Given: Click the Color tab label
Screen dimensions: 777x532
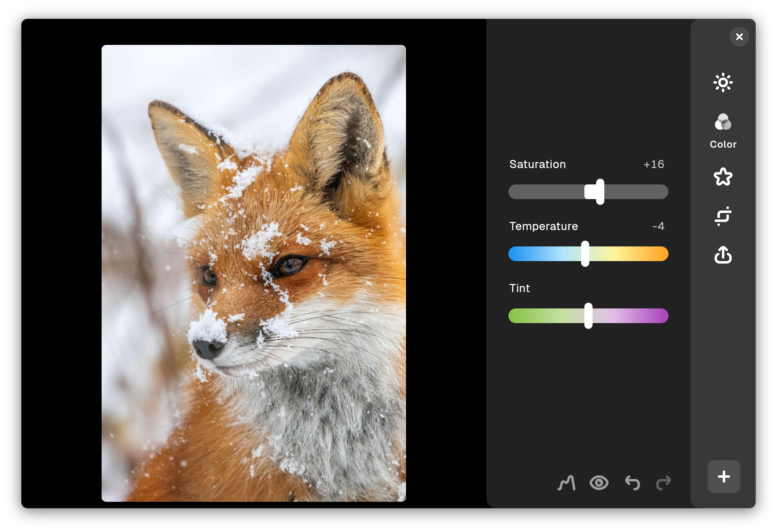Looking at the screenshot, I should click(x=723, y=144).
